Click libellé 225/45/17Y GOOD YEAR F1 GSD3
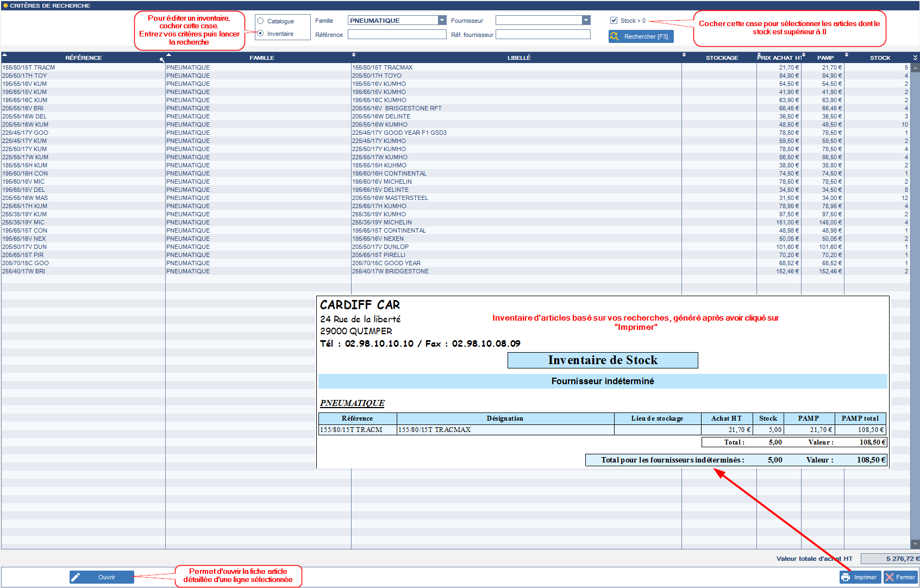 (x=399, y=133)
